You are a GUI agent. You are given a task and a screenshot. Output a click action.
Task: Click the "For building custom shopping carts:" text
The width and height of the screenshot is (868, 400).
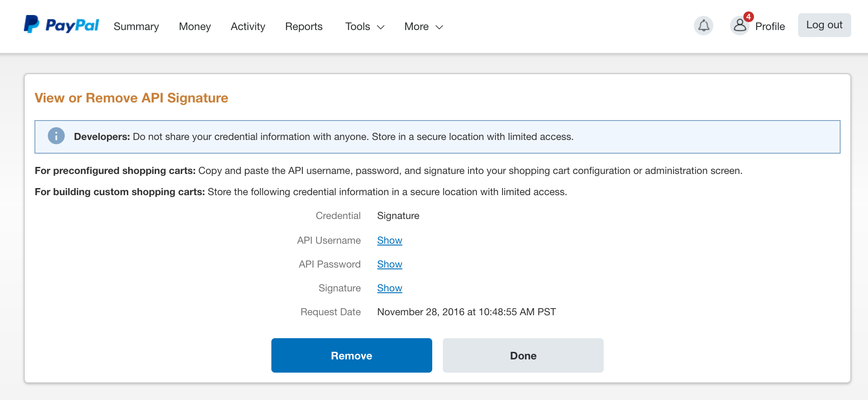coord(120,192)
